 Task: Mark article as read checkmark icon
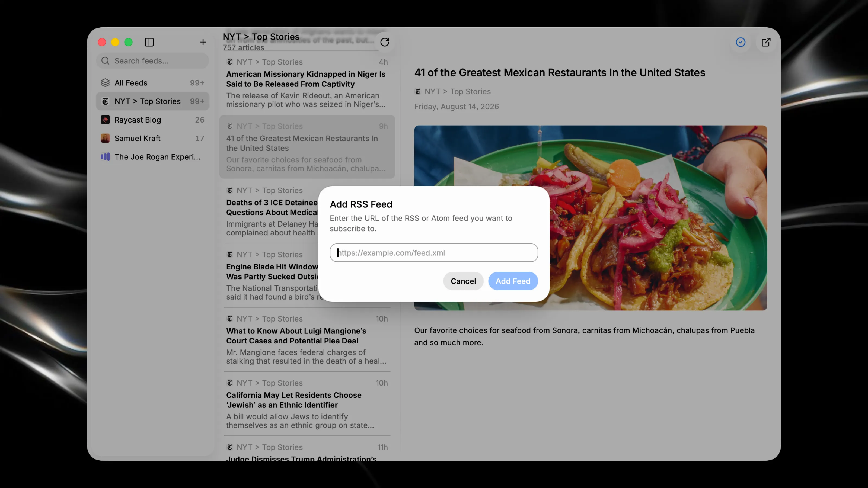tap(740, 42)
